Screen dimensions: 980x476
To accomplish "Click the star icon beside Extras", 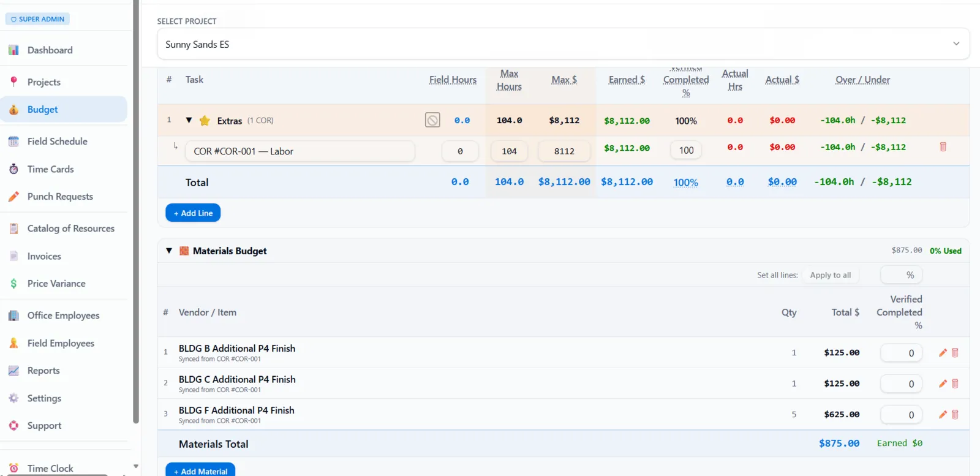I will click(205, 121).
